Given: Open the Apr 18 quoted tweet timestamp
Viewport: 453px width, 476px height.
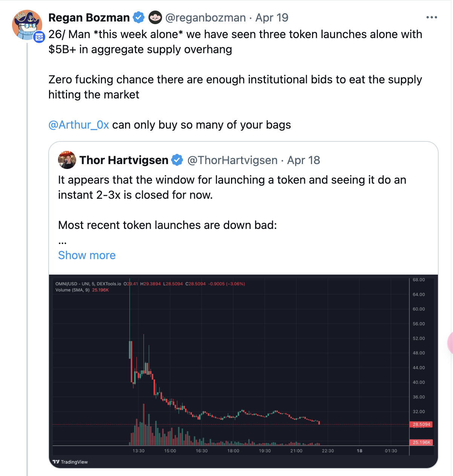Looking at the screenshot, I should click(303, 160).
